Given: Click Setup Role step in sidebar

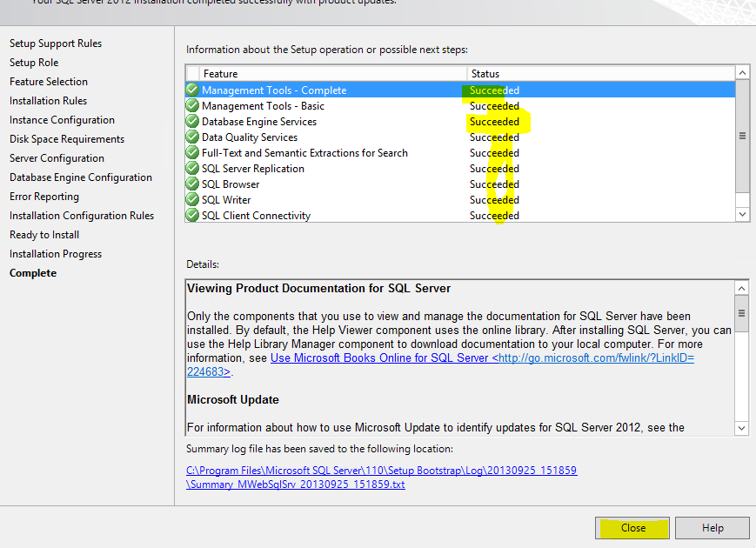Looking at the screenshot, I should coord(34,62).
